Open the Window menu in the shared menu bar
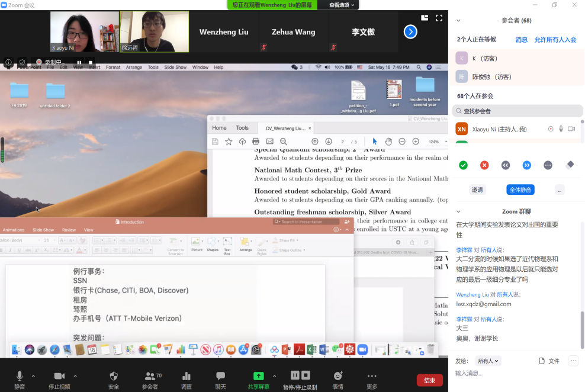Image resolution: width=585 pixels, height=392 pixels. coord(200,68)
